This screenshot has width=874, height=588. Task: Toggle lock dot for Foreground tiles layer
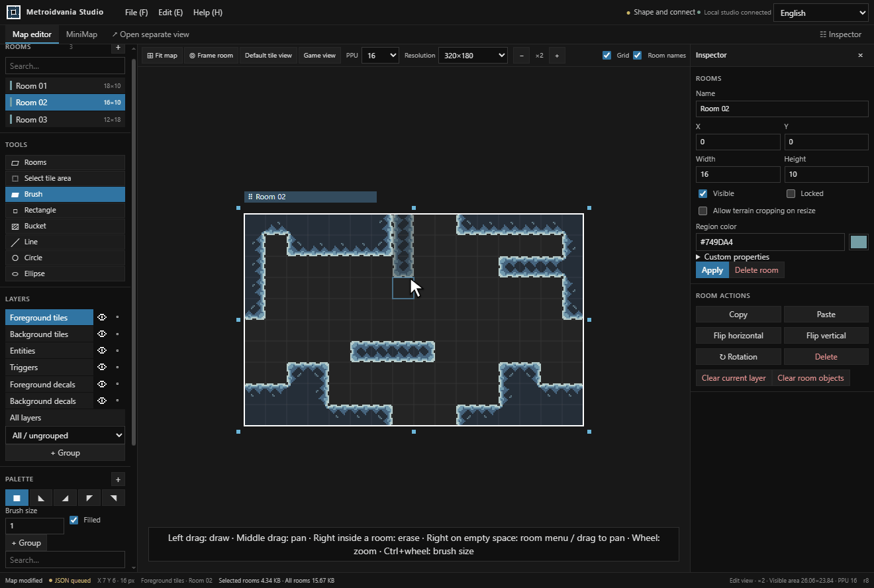(117, 317)
